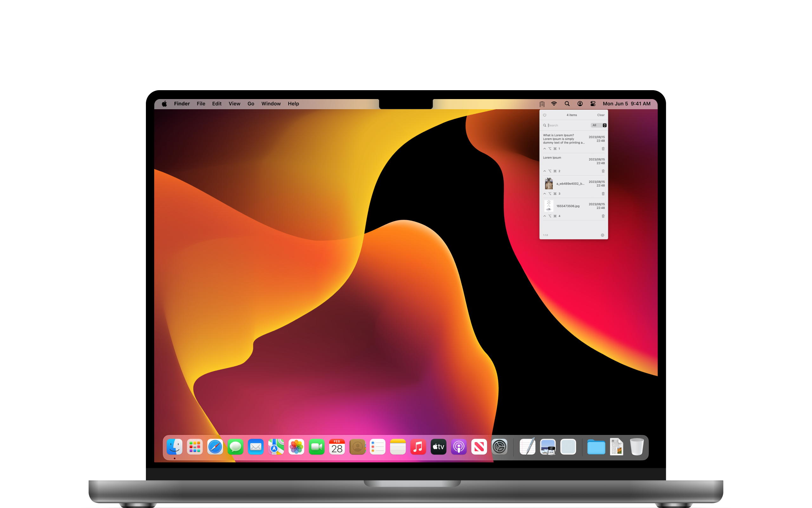
Task: Open Preview from the Dock
Action: pyautogui.click(x=548, y=447)
